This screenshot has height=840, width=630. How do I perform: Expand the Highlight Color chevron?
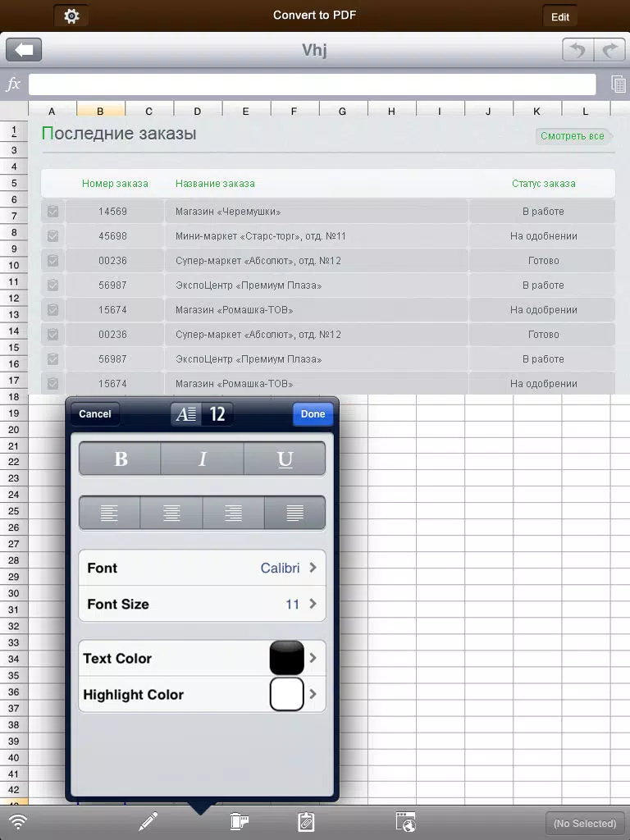pyautogui.click(x=313, y=695)
